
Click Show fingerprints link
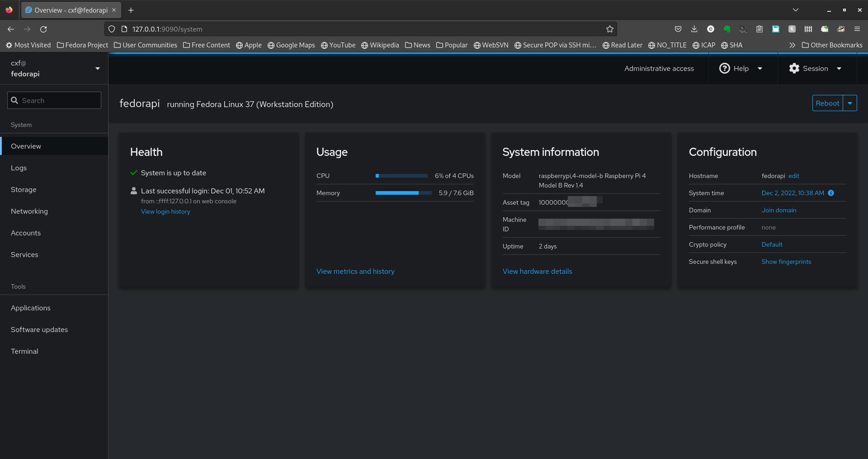coord(786,262)
